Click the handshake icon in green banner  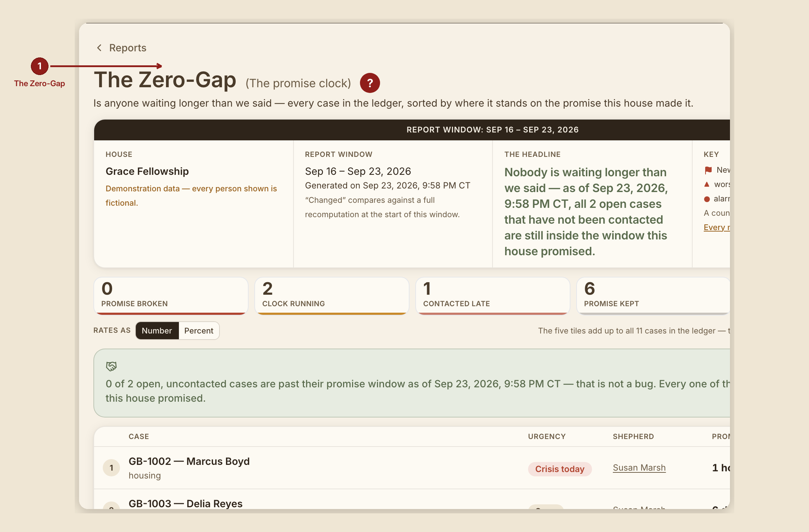point(111,366)
